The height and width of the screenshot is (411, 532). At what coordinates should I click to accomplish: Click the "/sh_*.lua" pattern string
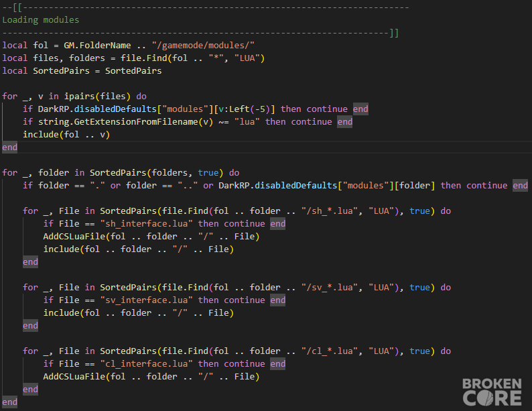tap(330, 211)
